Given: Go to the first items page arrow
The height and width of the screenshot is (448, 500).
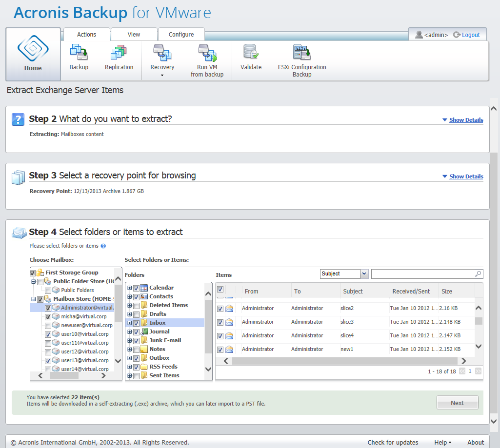Looking at the screenshot, I should click(x=462, y=371).
